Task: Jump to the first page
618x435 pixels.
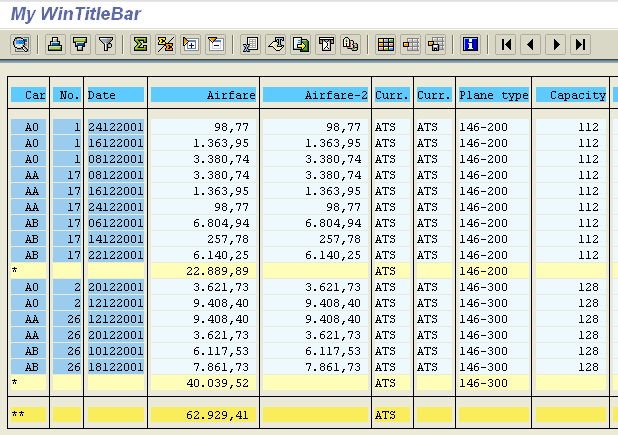Action: (506, 44)
